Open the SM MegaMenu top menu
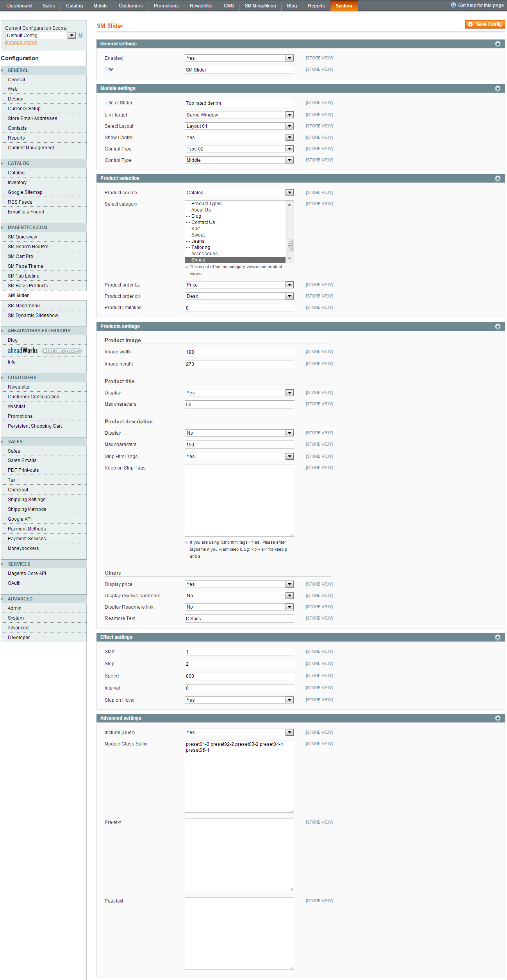Image resolution: width=507 pixels, height=980 pixels. (x=260, y=6)
